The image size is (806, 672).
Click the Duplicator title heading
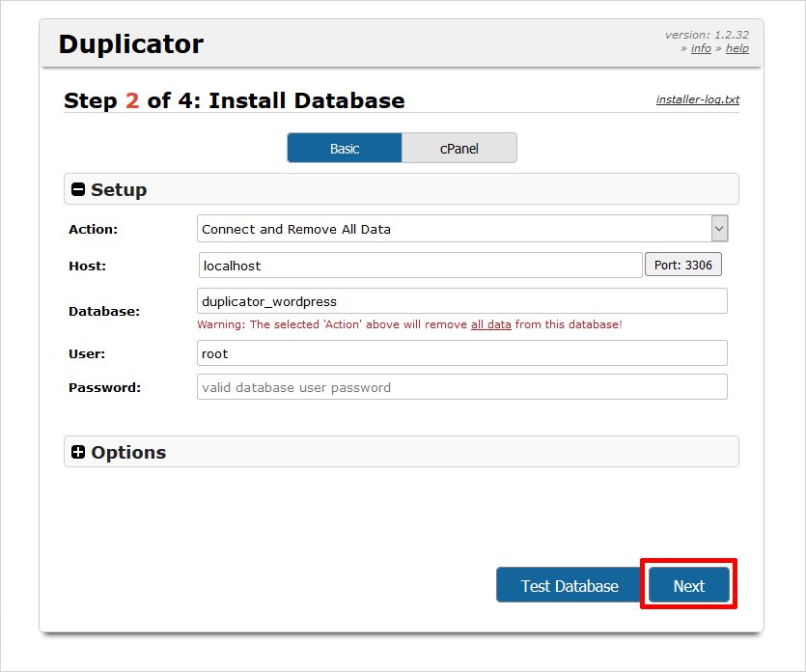click(x=131, y=44)
